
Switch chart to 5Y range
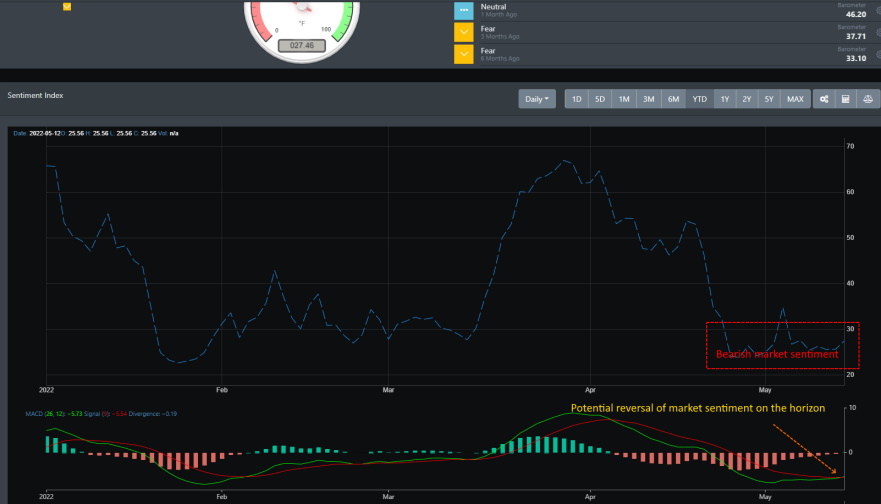(x=769, y=99)
